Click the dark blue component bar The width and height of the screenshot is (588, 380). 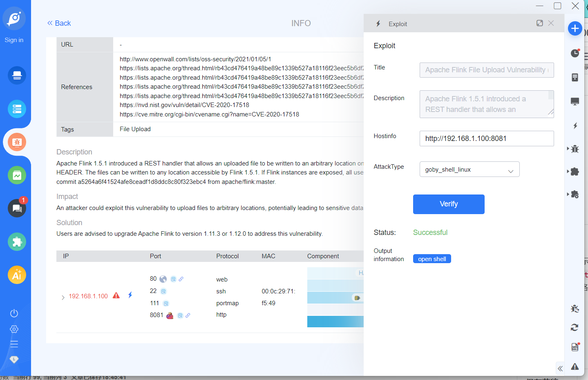tap(335, 322)
